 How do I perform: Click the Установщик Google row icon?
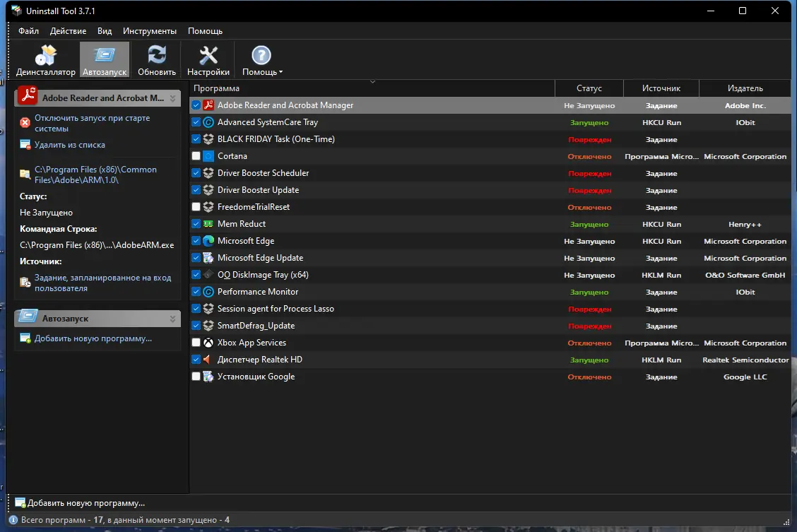tap(208, 377)
